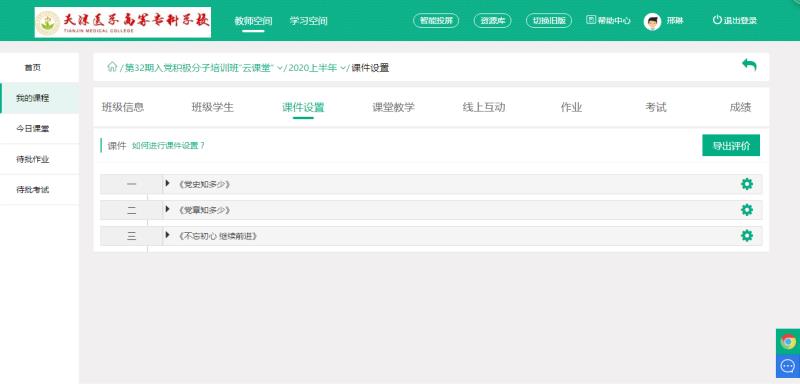The height and width of the screenshot is (385, 800).
Task: Switch to the 班级学生 tab
Action: point(212,107)
